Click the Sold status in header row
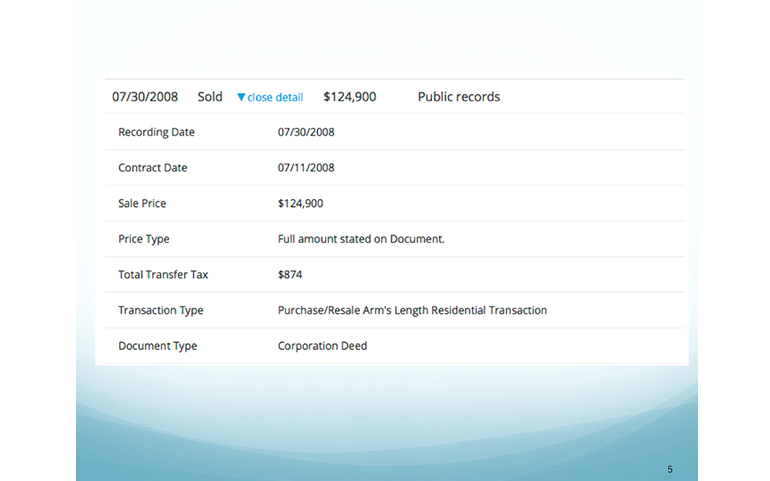This screenshot has height=481, width=770. (x=210, y=97)
